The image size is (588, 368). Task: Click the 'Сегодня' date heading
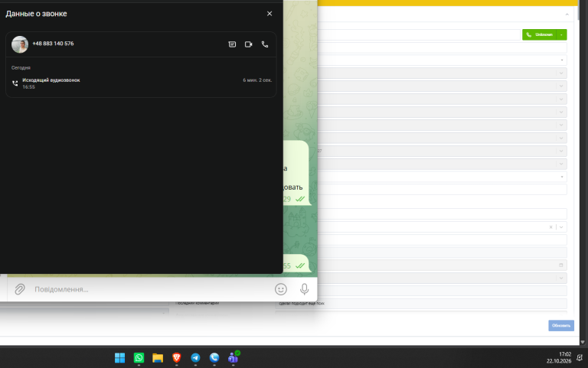tap(21, 68)
